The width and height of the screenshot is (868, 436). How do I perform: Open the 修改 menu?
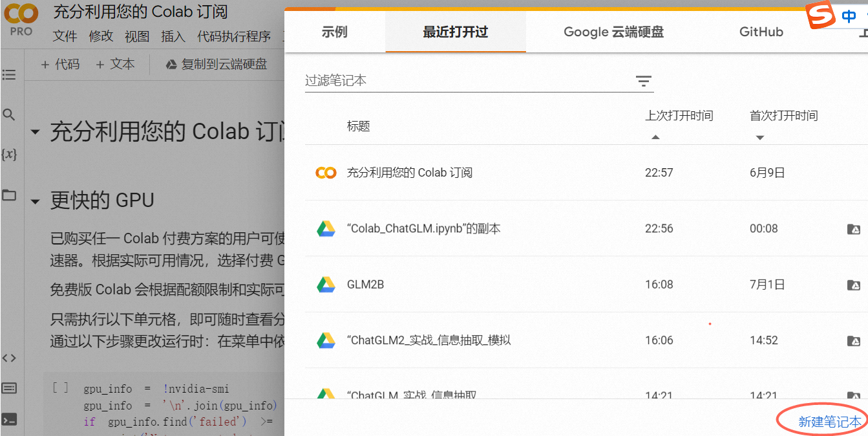point(101,37)
